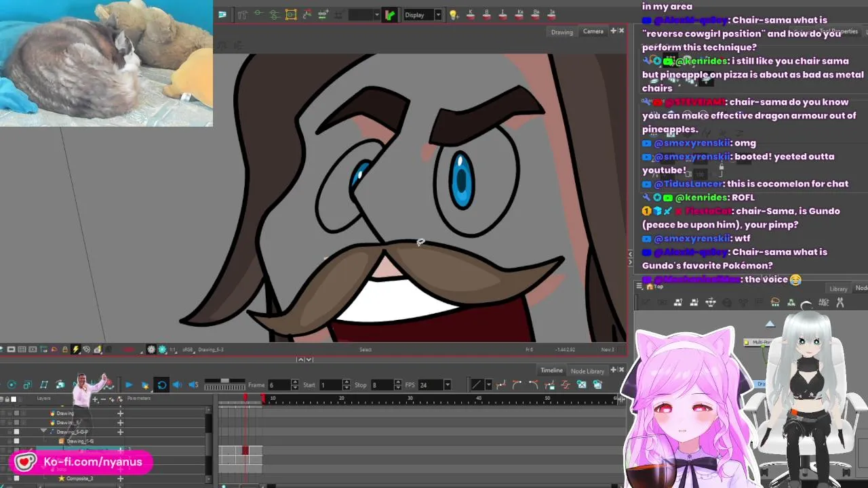Screen dimensions: 868x488
Task: Toggle the Loop playback button
Action: click(x=161, y=385)
